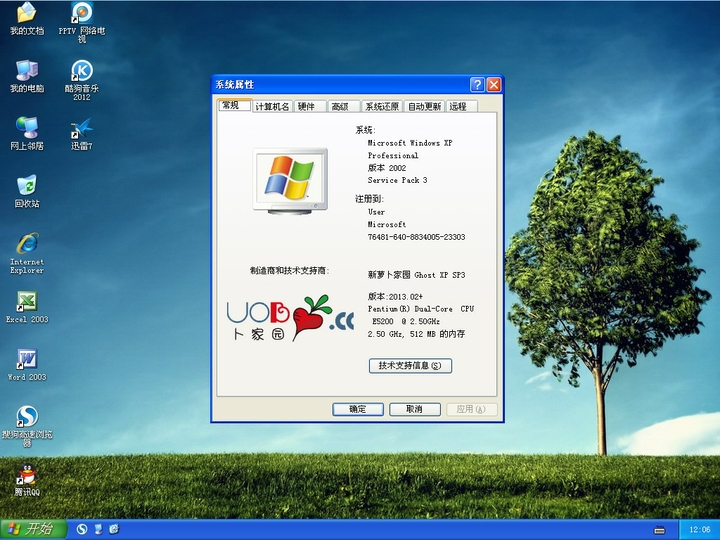Click the 系统属性 title bar text
The image size is (720, 540).
[235, 84]
